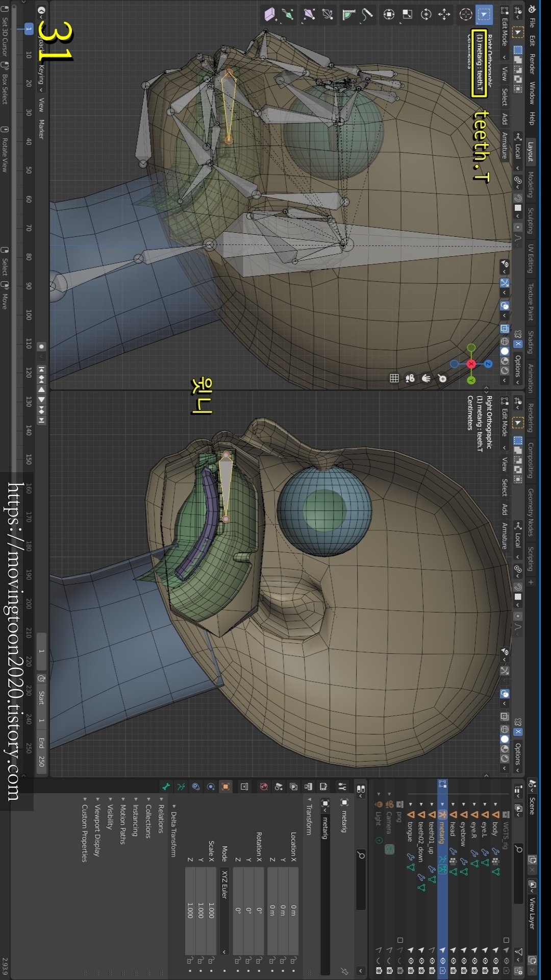Hide the head object in viewport
Viewport: 551px width, 980px height.
[453, 960]
